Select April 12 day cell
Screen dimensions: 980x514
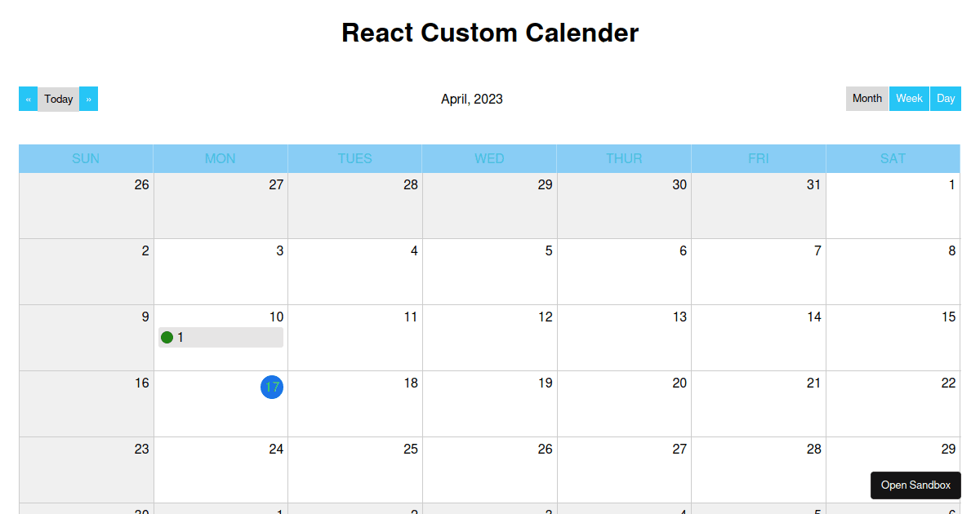tap(490, 338)
